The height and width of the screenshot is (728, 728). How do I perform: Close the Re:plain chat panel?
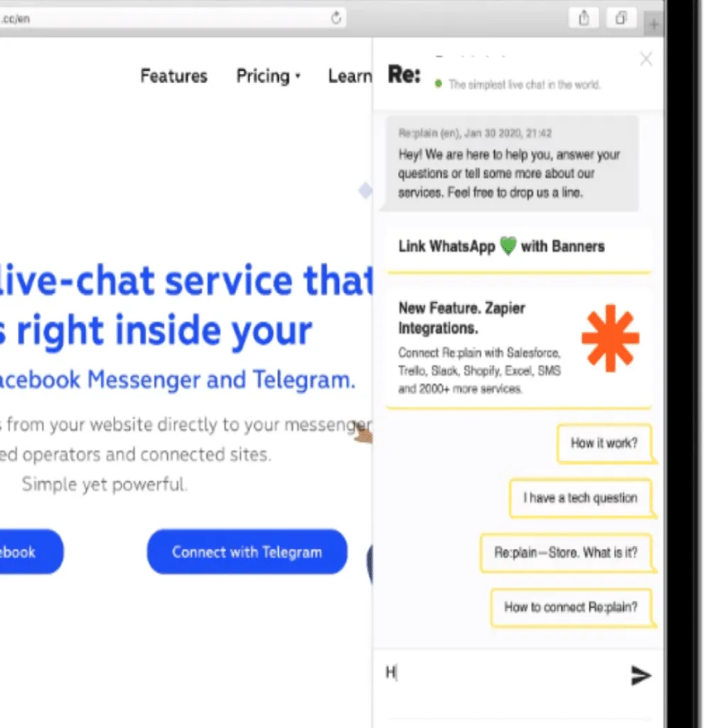point(646,59)
